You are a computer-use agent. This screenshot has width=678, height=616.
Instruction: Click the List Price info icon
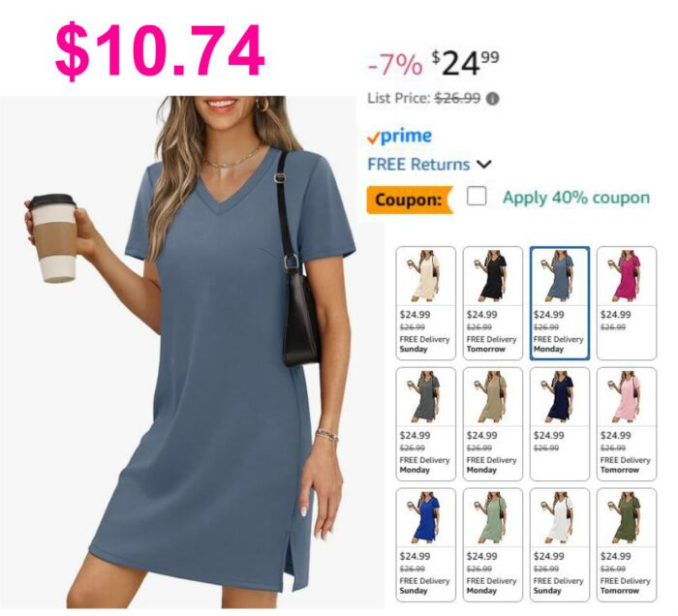pyautogui.click(x=492, y=99)
